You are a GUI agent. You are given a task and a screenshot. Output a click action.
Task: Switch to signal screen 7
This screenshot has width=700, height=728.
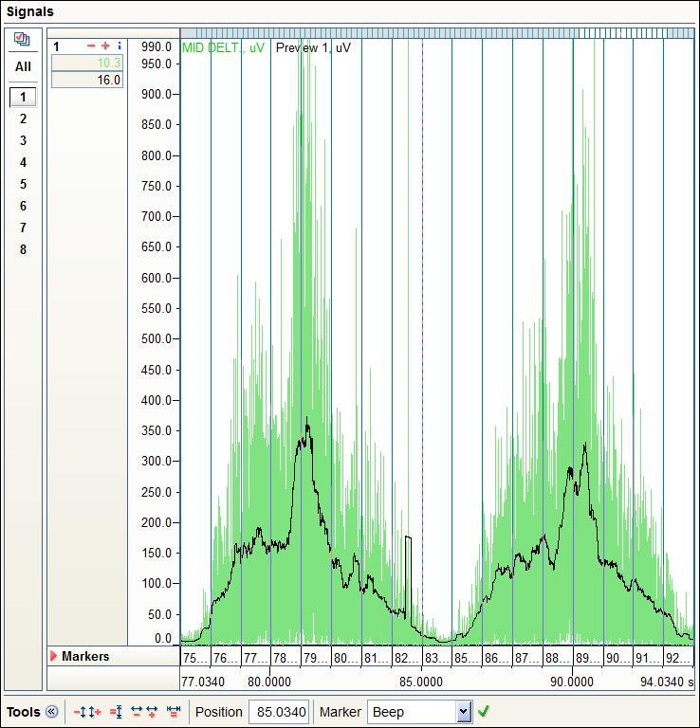click(23, 227)
